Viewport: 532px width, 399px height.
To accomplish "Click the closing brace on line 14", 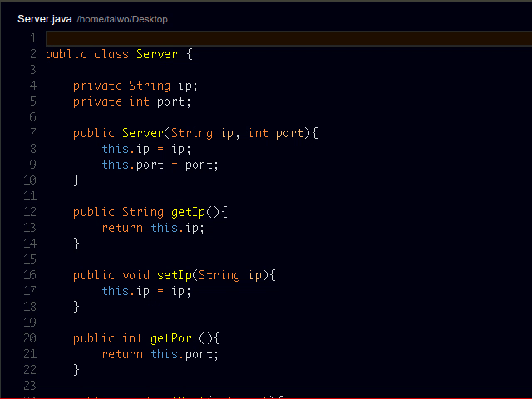I will coord(76,244).
